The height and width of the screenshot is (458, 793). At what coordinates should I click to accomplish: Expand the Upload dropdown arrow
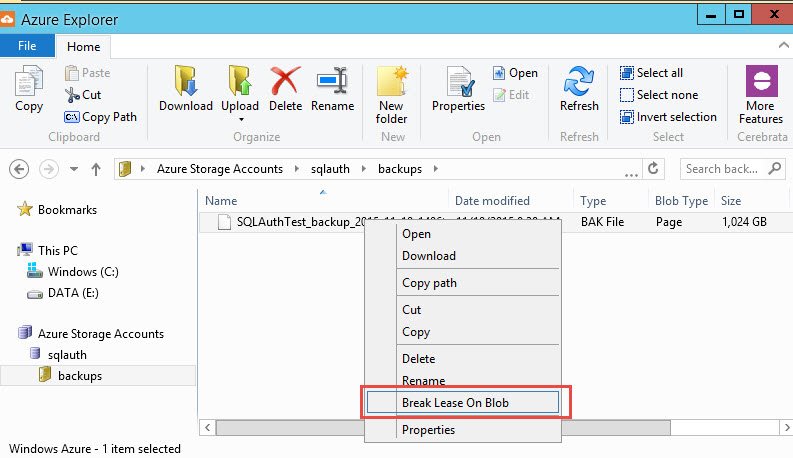point(241,120)
